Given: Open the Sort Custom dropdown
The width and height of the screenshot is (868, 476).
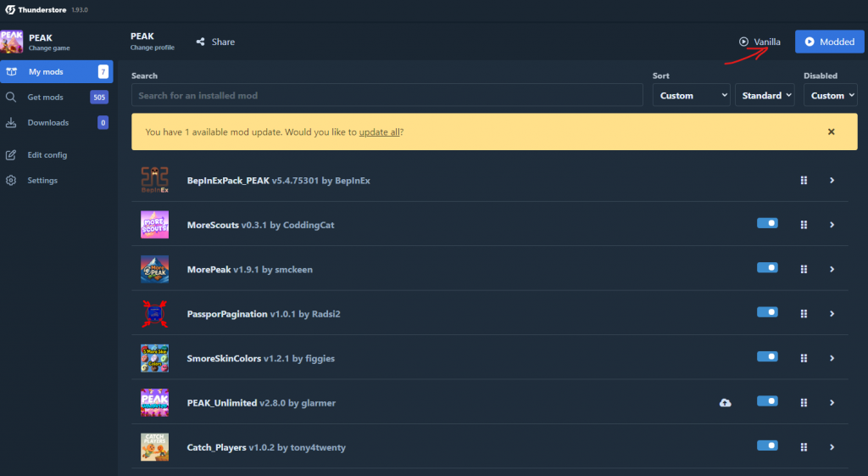Looking at the screenshot, I should point(692,95).
